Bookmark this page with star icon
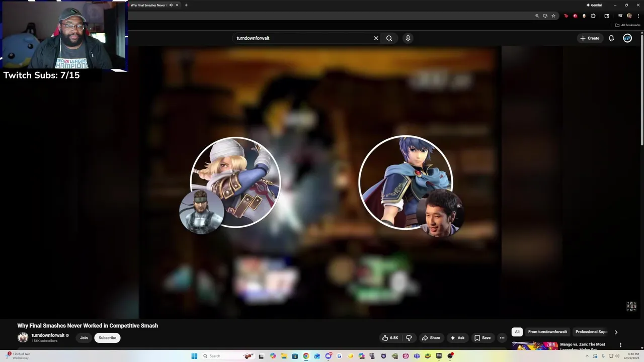The image size is (644, 362). [553, 16]
